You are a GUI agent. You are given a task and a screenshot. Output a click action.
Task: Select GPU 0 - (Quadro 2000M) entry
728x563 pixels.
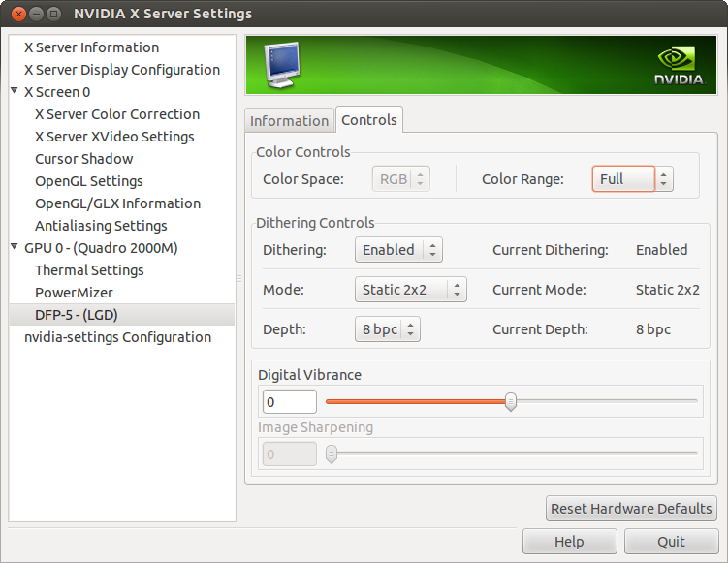click(x=101, y=248)
